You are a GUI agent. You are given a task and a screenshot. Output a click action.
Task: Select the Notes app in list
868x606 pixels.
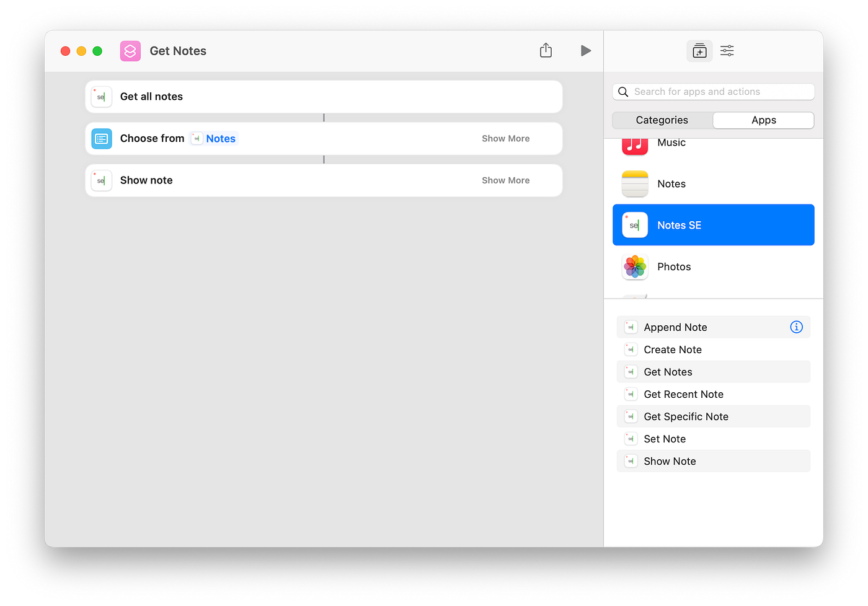click(x=714, y=184)
